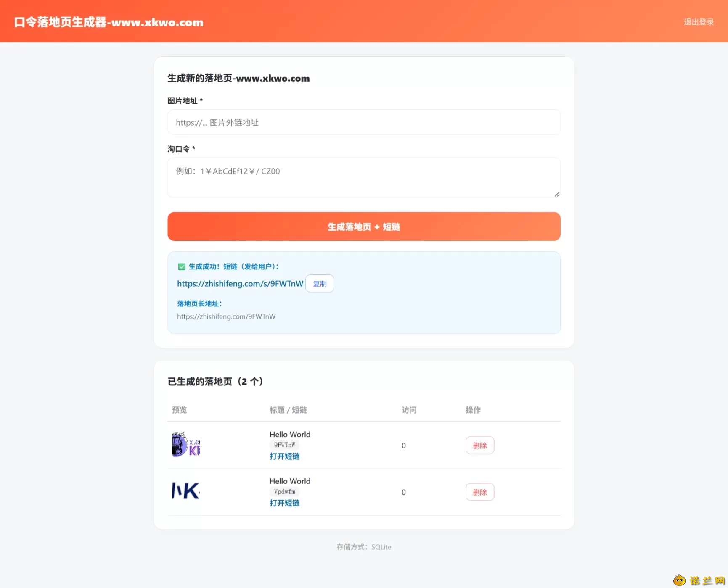Viewport: 728px width, 588px height.
Task: Focus the image address input field
Action: click(364, 122)
